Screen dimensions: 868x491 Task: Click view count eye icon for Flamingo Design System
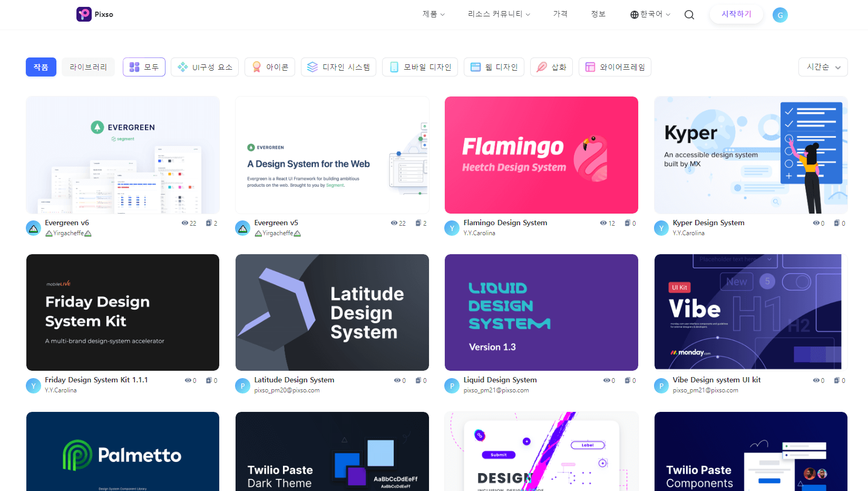tap(603, 223)
